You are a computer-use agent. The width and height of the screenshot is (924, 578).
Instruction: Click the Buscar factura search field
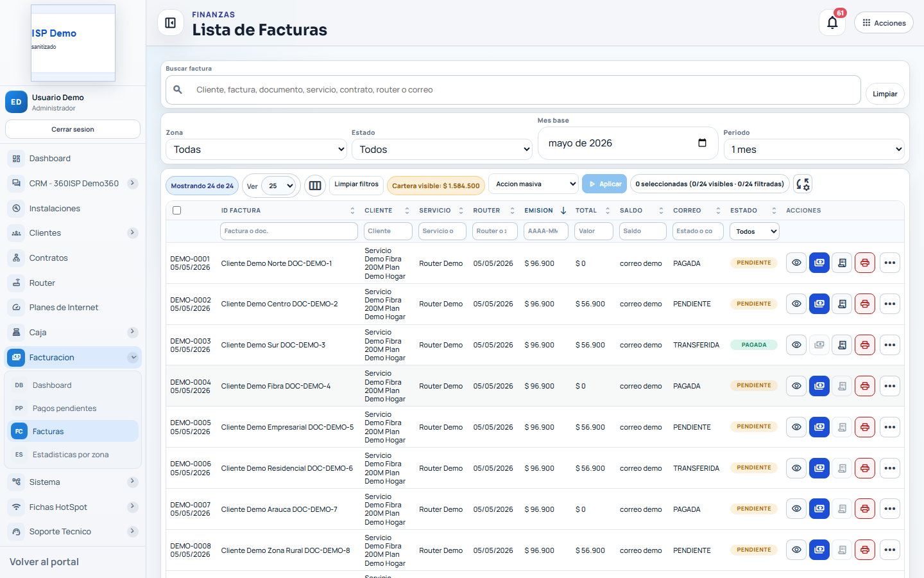coord(513,90)
